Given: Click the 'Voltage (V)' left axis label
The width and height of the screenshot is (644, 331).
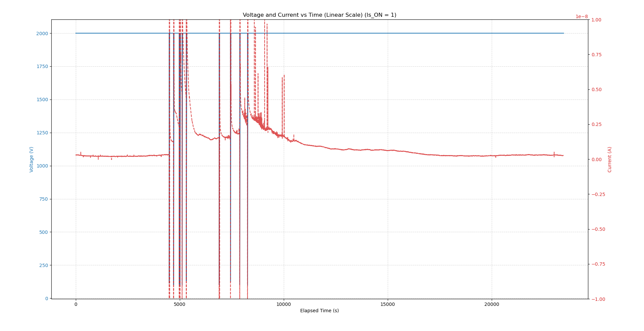Looking at the screenshot, I should pyautogui.click(x=32, y=159).
